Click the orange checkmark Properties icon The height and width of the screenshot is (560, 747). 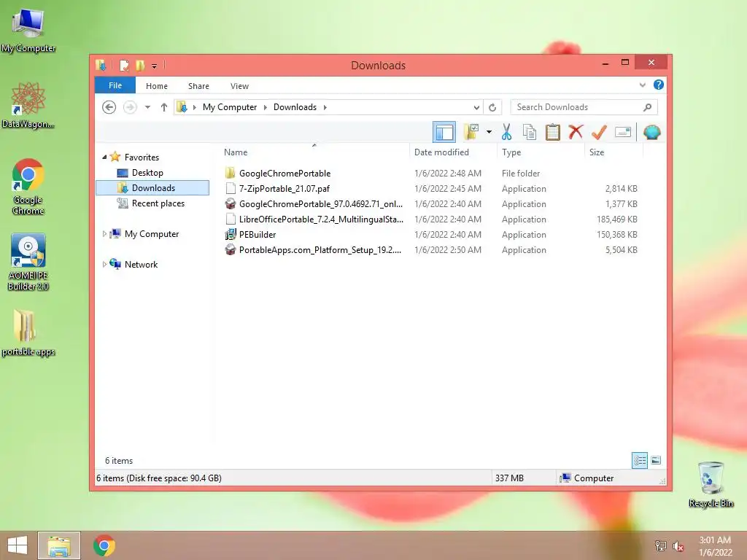click(x=599, y=132)
